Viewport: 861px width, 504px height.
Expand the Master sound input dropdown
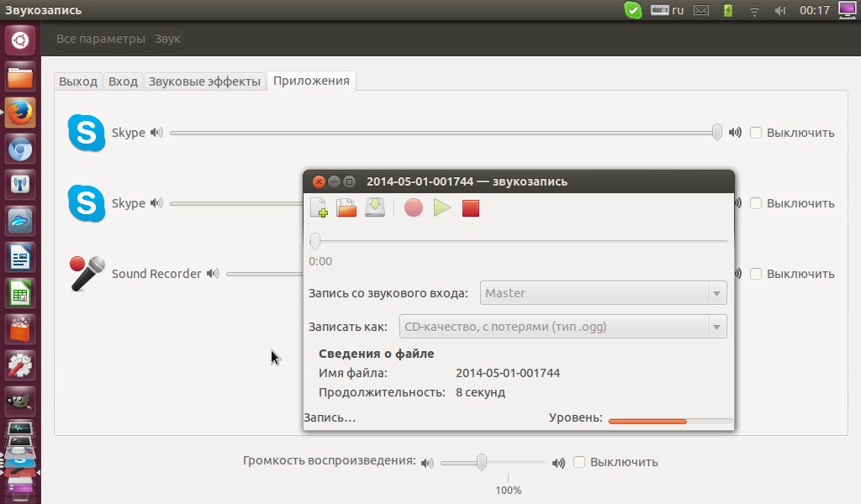tap(603, 293)
